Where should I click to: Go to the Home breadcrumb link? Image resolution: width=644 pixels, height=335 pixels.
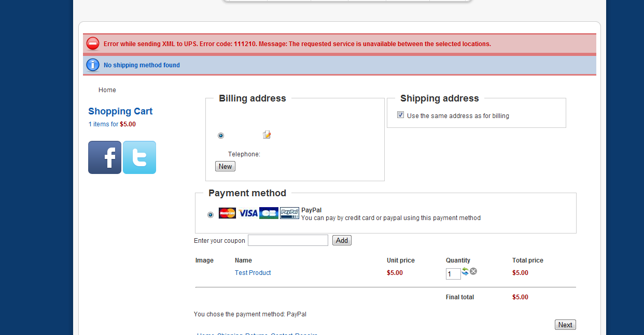click(107, 90)
